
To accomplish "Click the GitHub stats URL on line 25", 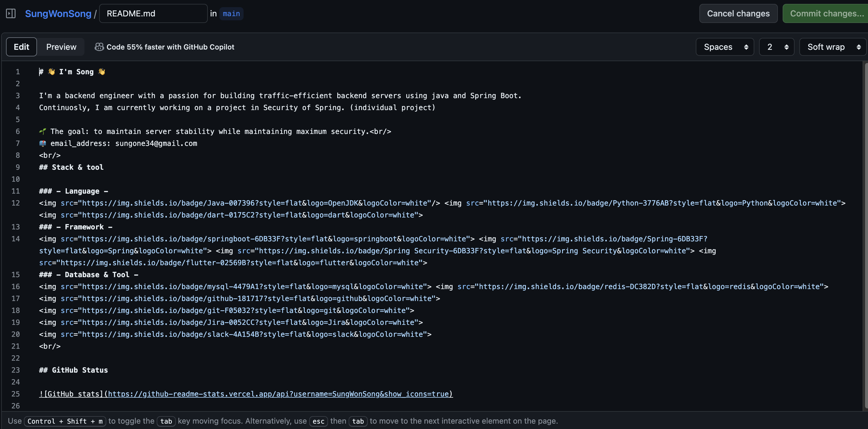I will pos(280,394).
